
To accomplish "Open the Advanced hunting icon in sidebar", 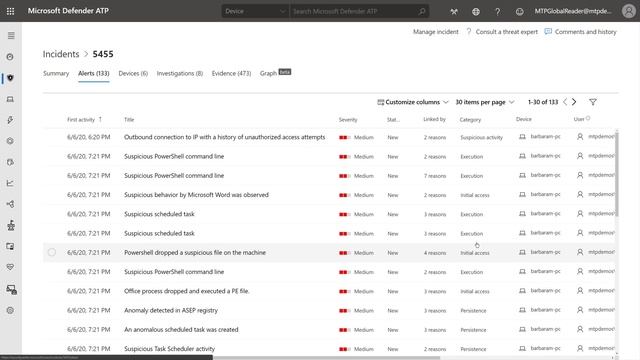I will point(10,162).
